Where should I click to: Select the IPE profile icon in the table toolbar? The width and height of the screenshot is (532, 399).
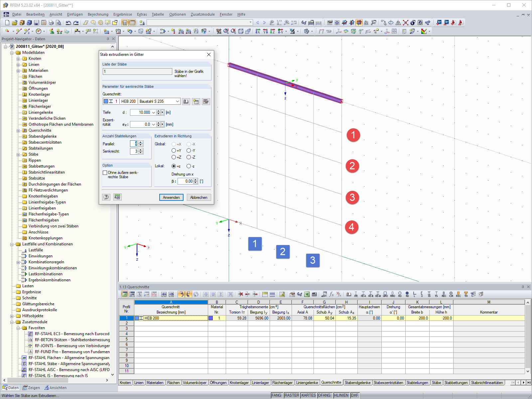(x=356, y=295)
